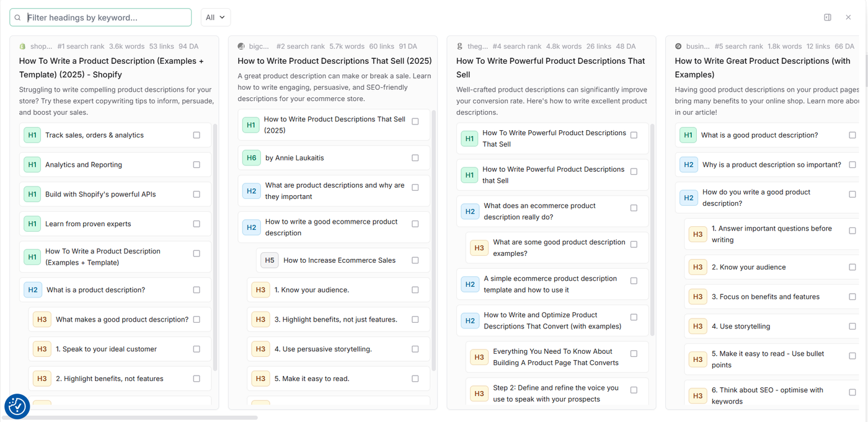This screenshot has height=422, width=868.
Task: Click the blue cookie consent icon at bottom left
Action: click(x=17, y=406)
